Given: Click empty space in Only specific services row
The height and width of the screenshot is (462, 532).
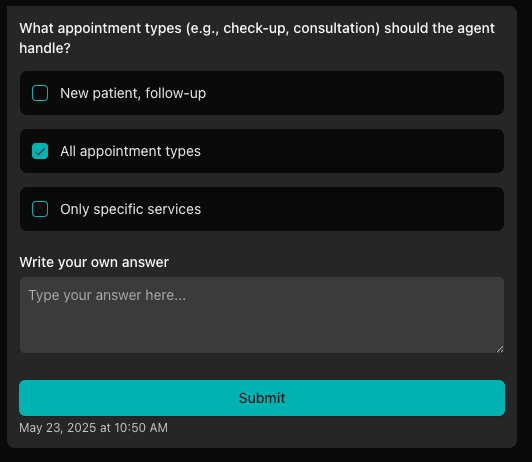Looking at the screenshot, I should [353, 209].
